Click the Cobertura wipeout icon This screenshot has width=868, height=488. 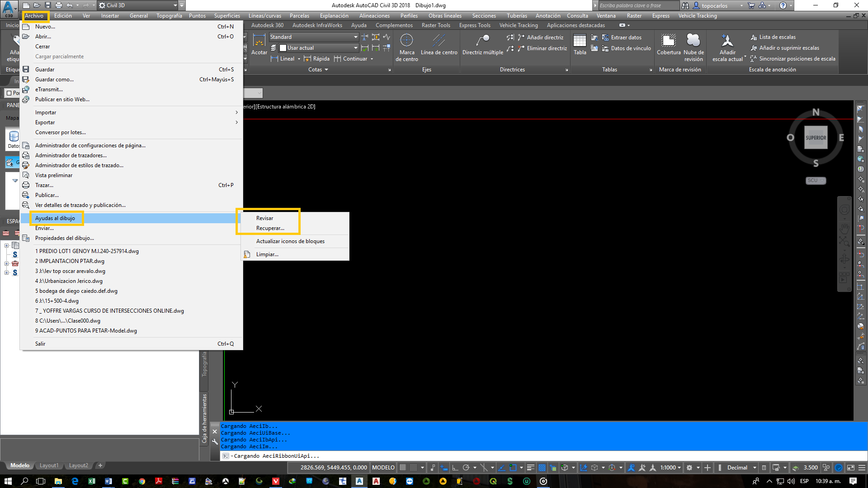tap(669, 41)
